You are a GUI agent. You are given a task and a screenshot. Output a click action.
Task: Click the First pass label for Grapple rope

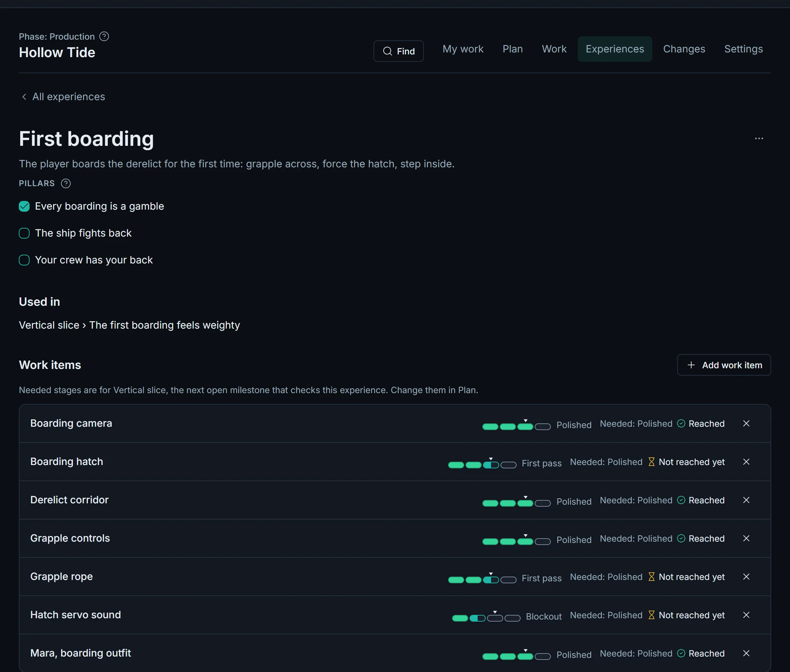[x=541, y=578]
